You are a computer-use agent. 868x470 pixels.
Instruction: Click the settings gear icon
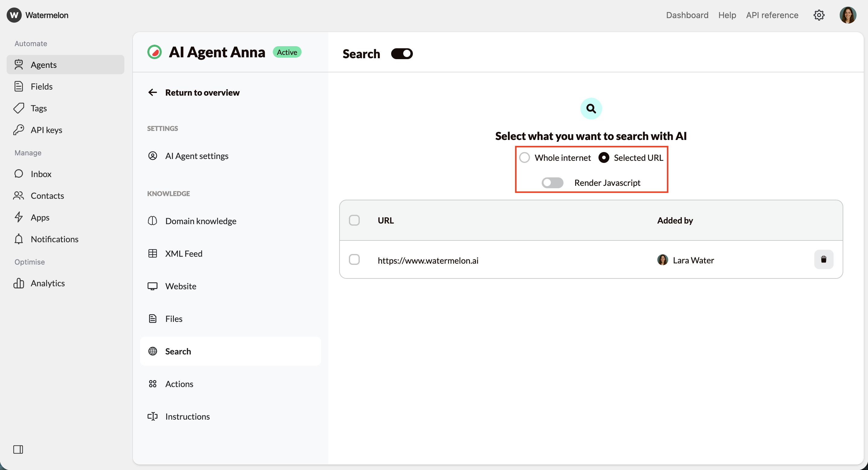(819, 15)
